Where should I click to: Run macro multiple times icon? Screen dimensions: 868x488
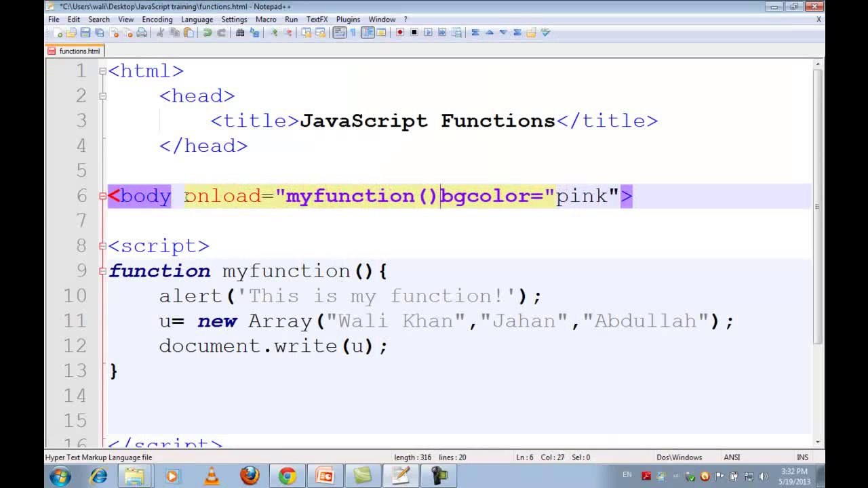[x=442, y=33]
